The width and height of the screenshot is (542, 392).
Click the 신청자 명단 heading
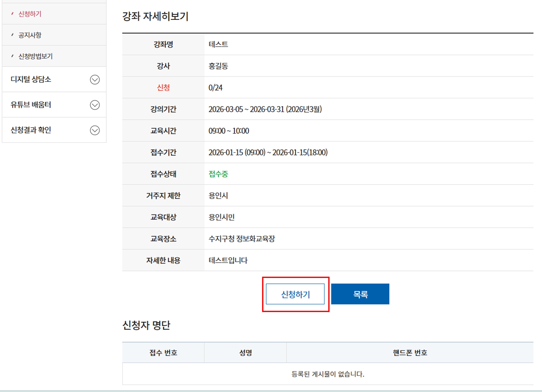click(x=146, y=325)
